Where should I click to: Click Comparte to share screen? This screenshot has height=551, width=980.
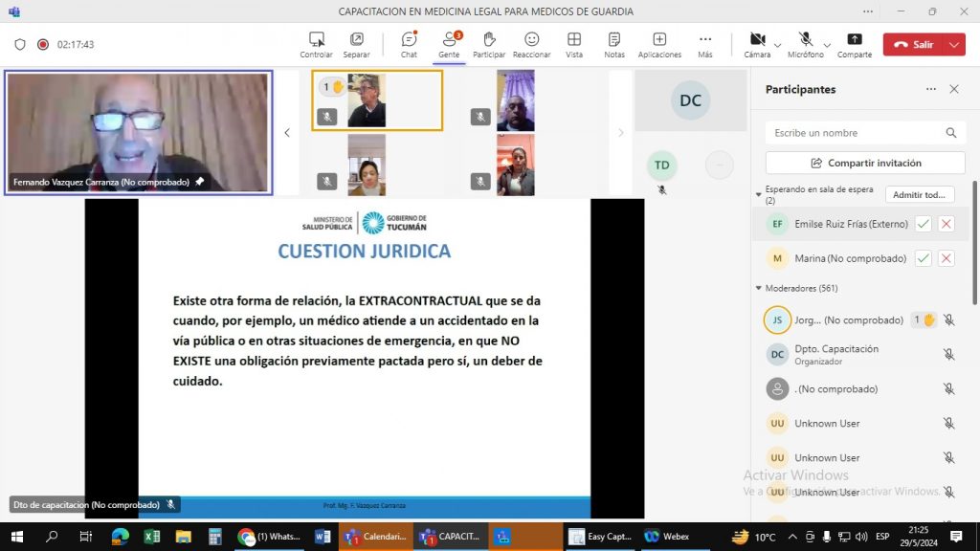click(855, 44)
